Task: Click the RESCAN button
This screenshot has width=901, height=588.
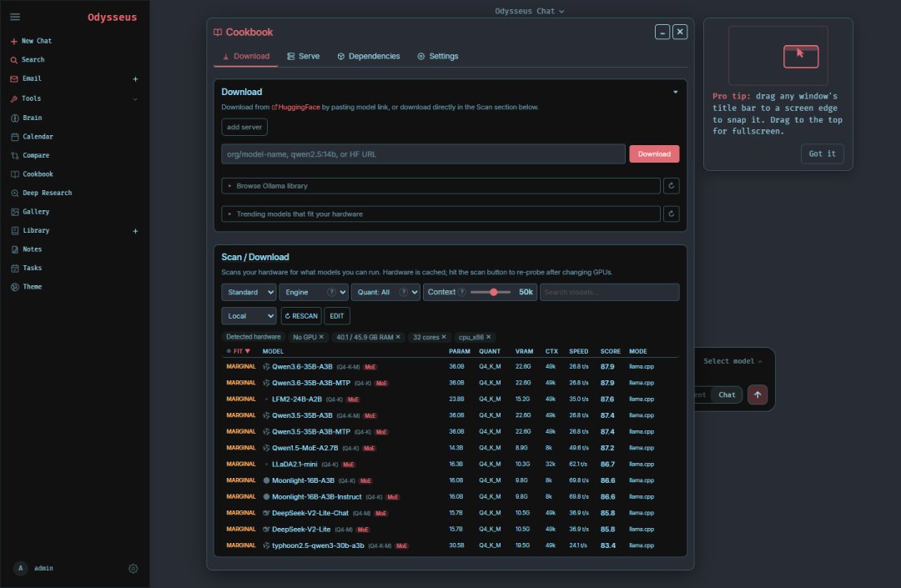Action: [301, 316]
